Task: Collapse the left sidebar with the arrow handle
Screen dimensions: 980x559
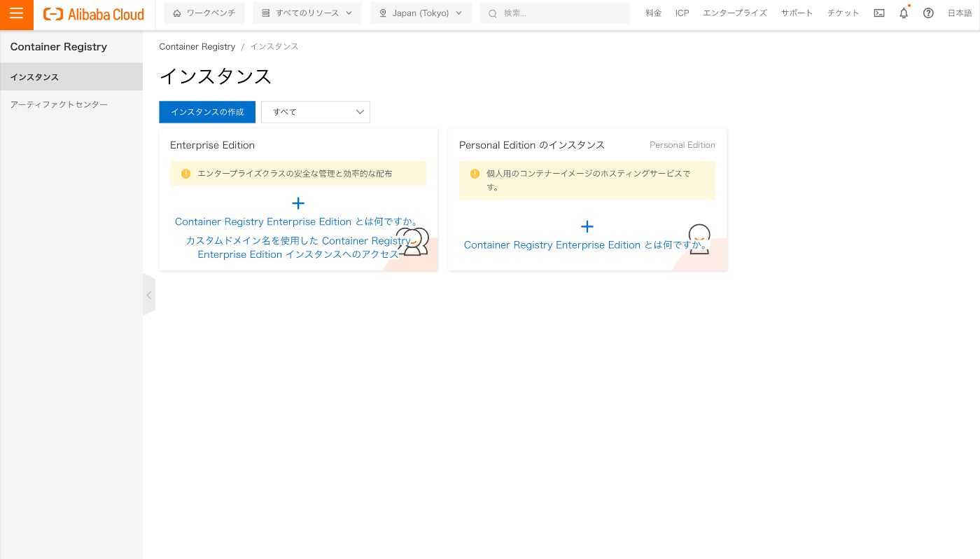Action: click(x=148, y=295)
